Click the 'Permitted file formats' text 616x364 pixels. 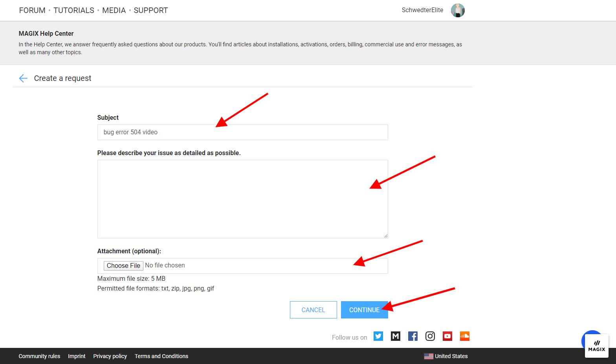pyautogui.click(x=156, y=288)
